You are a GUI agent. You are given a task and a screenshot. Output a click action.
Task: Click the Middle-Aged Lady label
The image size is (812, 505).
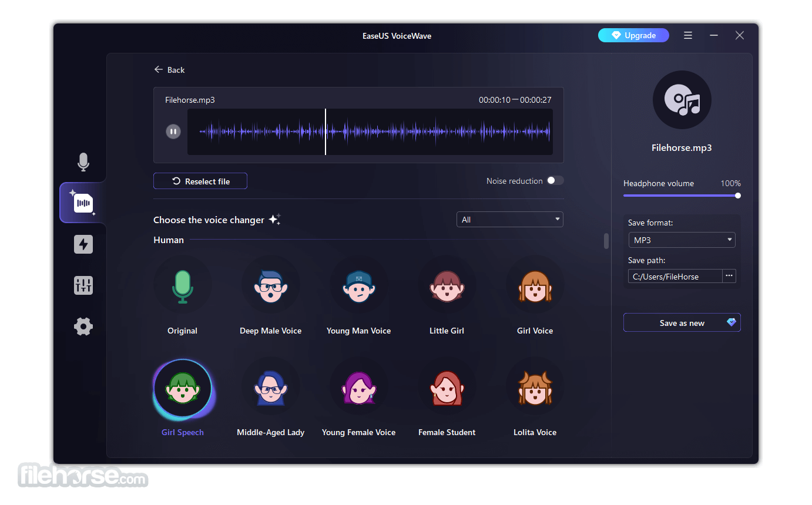click(x=271, y=433)
